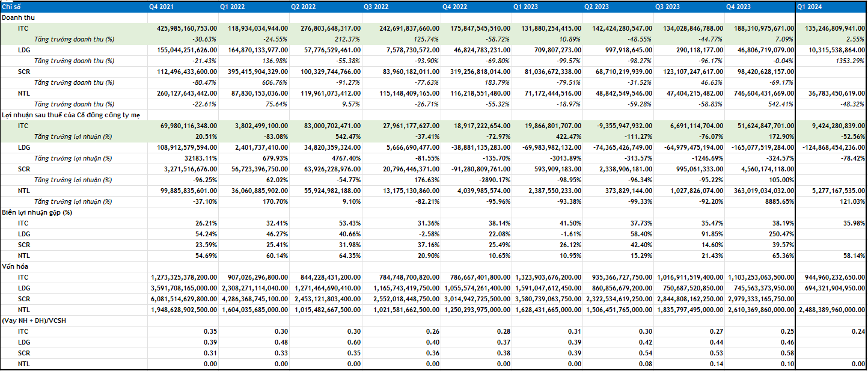Viewport: 868px width, 371px height.
Task: Select LDG label under Biên lợi nhuận gộp
Action: click(23, 234)
